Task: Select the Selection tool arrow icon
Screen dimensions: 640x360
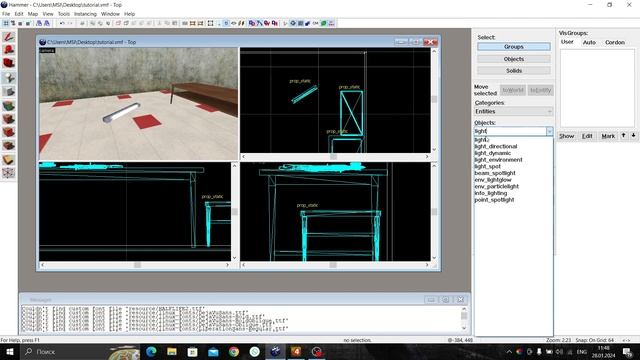Action: click(x=9, y=36)
